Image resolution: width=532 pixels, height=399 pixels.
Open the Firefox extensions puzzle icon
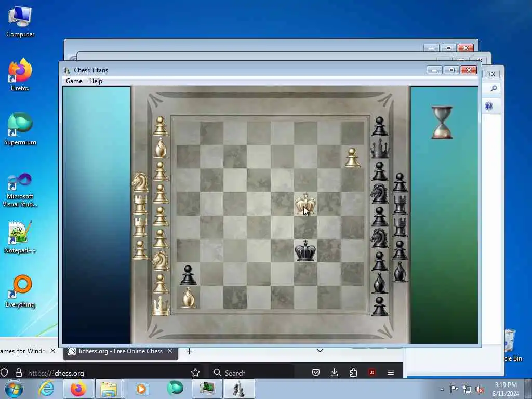click(353, 373)
